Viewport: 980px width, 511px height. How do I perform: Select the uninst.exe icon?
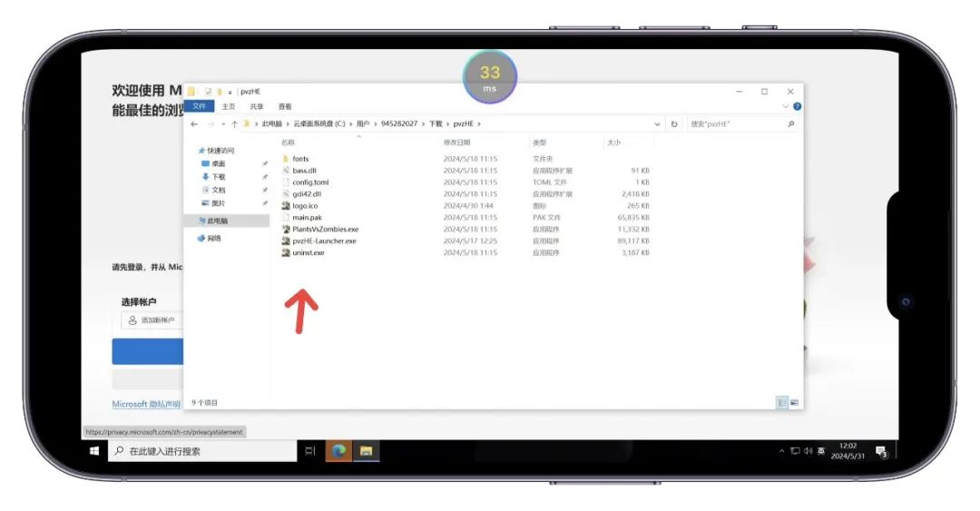pyautogui.click(x=286, y=253)
